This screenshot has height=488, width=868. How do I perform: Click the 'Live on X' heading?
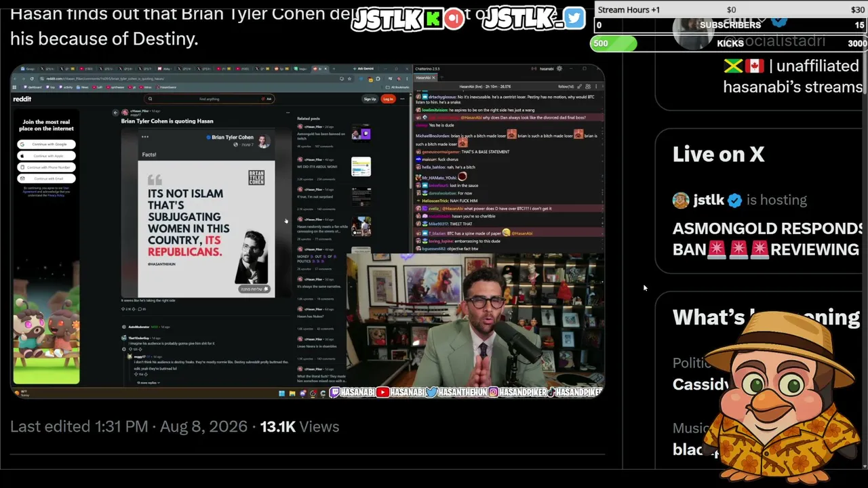(718, 155)
